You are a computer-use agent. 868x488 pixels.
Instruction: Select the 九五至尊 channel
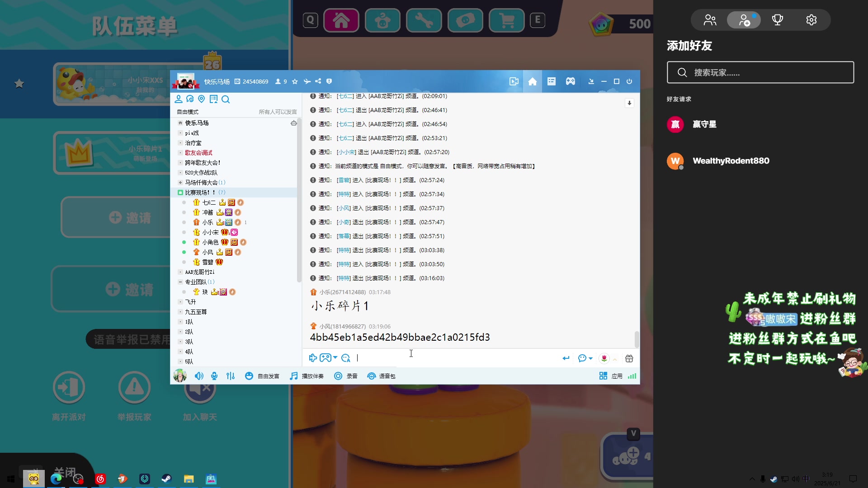click(x=196, y=312)
